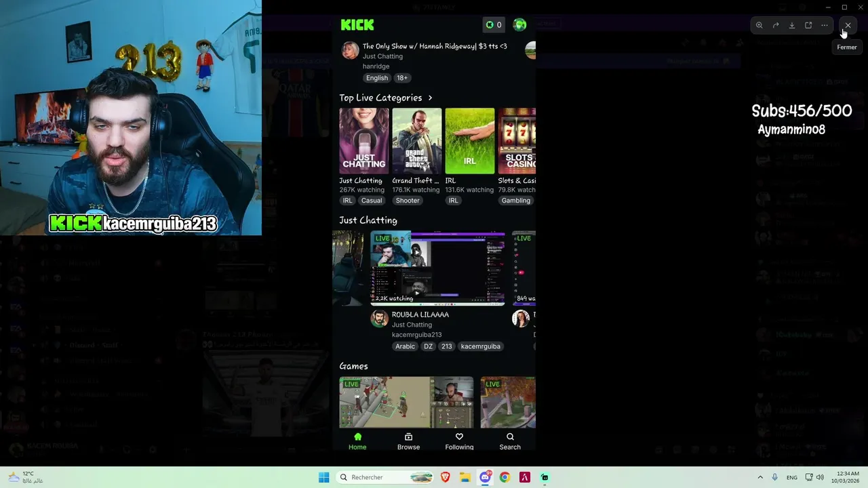The image size is (868, 488).
Task: Click the green KICK logo
Action: click(x=357, y=25)
